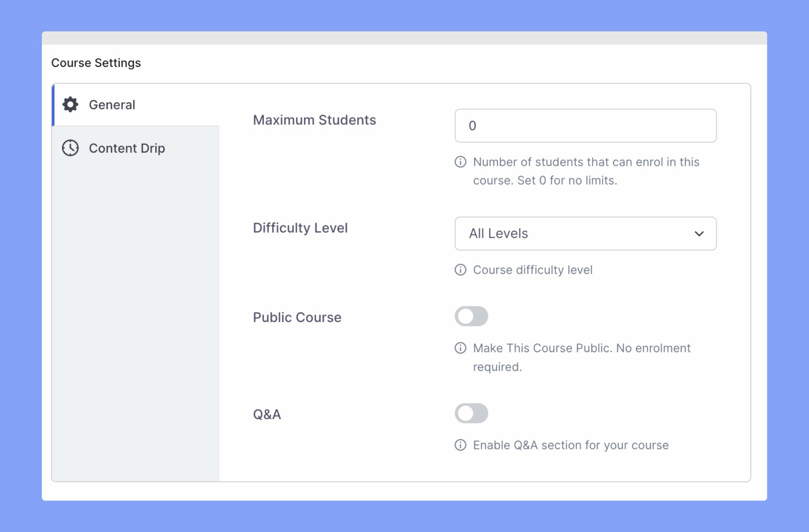Viewport: 809px width, 532px height.
Task: Turn on the Q&A switch
Action: point(471,413)
